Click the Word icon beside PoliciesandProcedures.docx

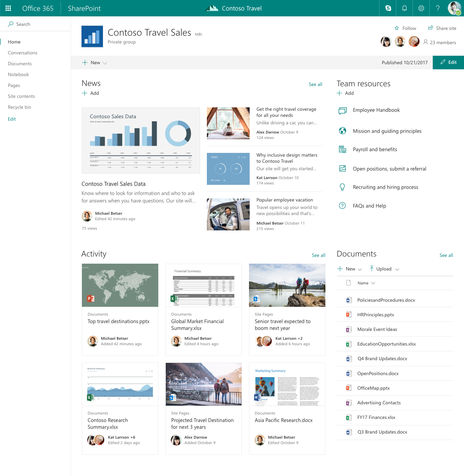[x=349, y=300]
